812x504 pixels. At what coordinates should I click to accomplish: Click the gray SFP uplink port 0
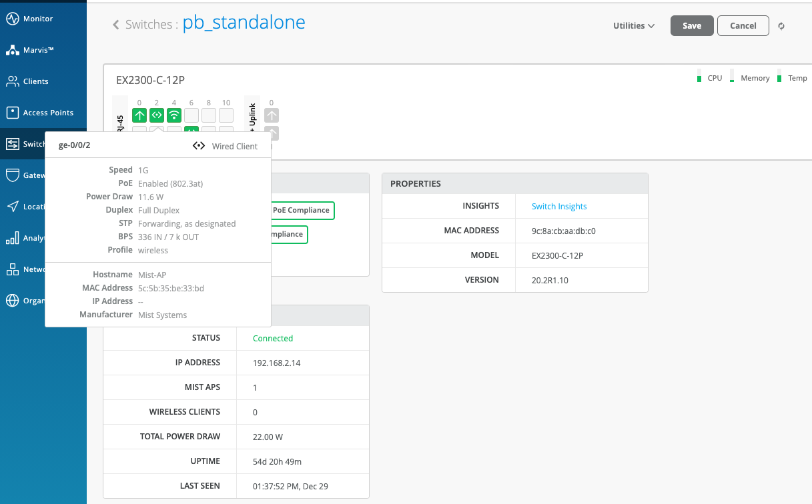(272, 115)
